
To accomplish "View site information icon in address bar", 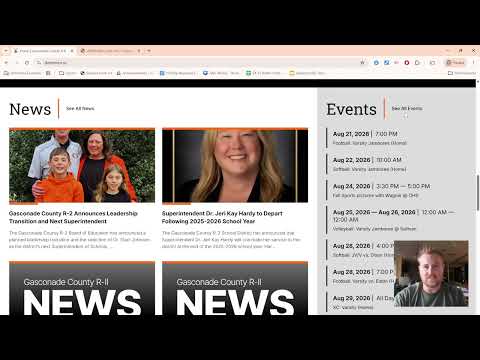I will (39, 63).
